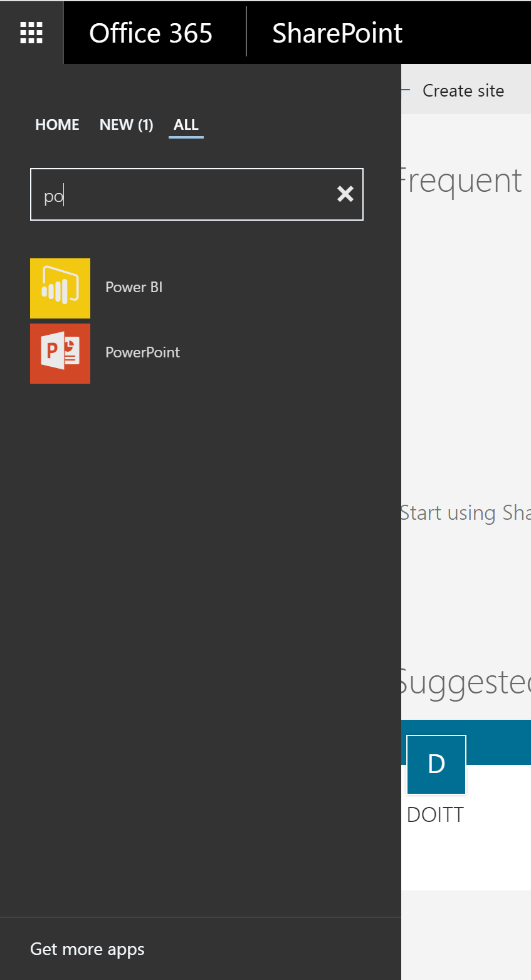531x980 pixels.
Task: Go to Office 365 home link
Action: coord(151,33)
